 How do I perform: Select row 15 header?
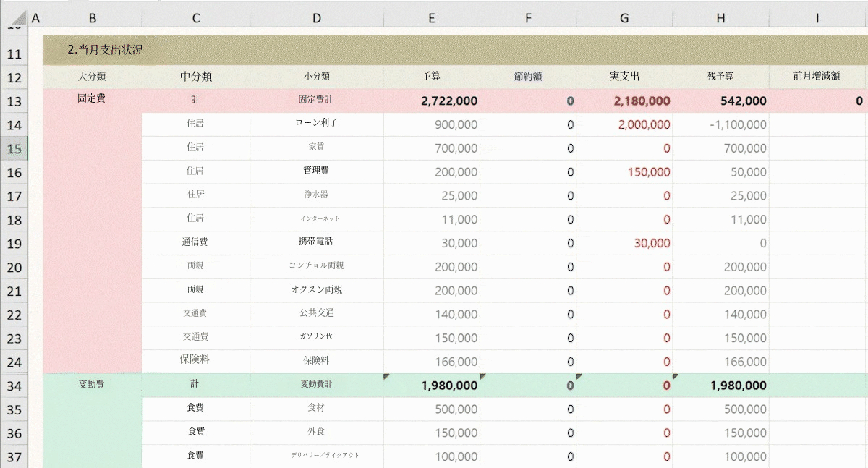click(14, 148)
